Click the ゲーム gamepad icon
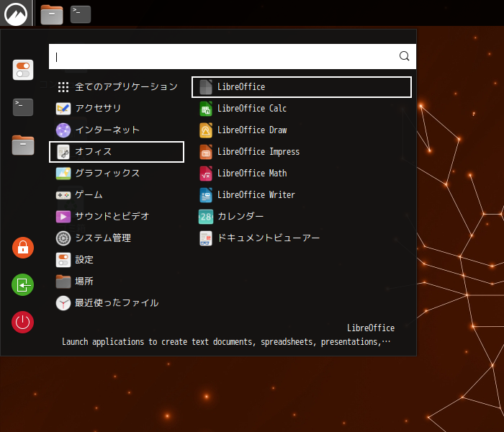The height and width of the screenshot is (432, 504). [63, 195]
